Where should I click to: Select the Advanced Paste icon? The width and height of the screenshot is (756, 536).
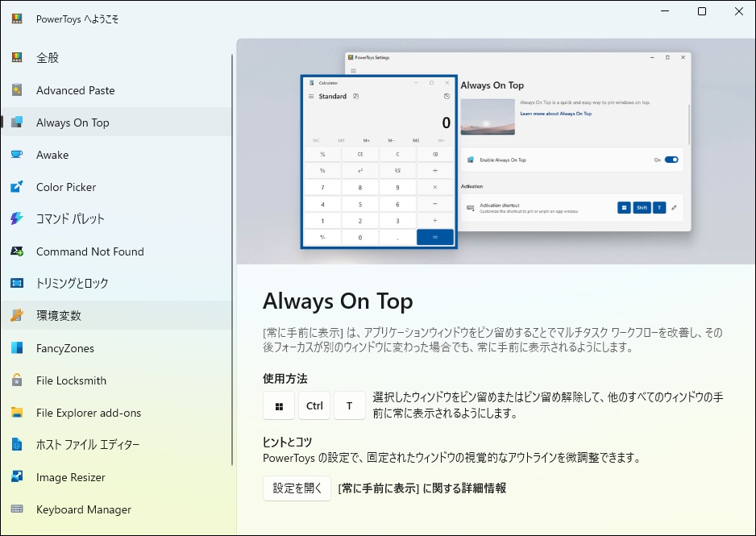(18, 90)
